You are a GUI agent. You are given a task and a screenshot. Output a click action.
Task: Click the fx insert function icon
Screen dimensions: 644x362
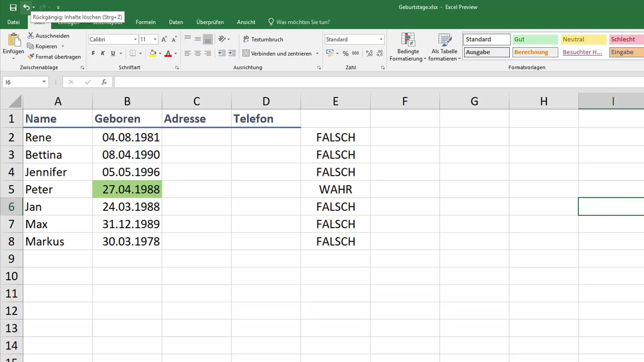104,82
